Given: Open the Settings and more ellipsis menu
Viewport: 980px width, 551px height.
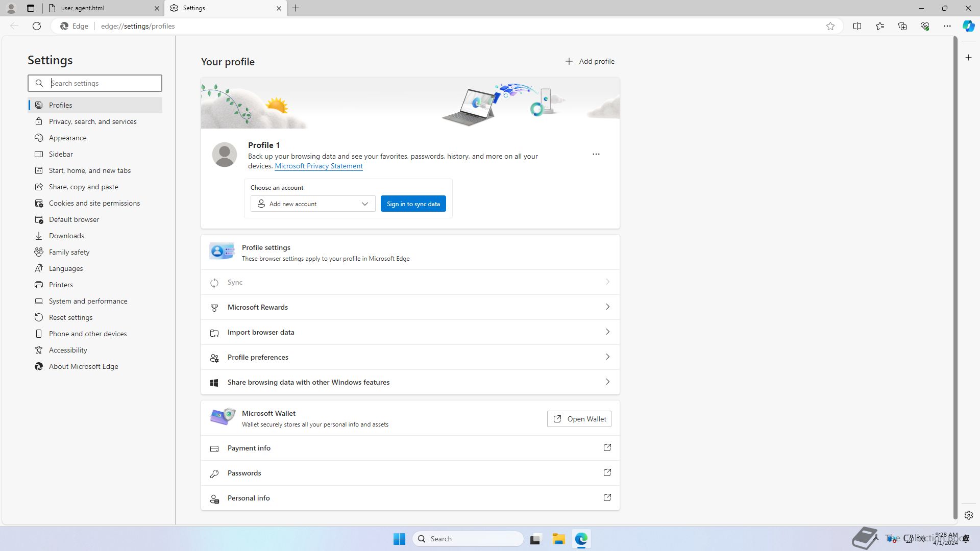Looking at the screenshot, I should pyautogui.click(x=947, y=26).
